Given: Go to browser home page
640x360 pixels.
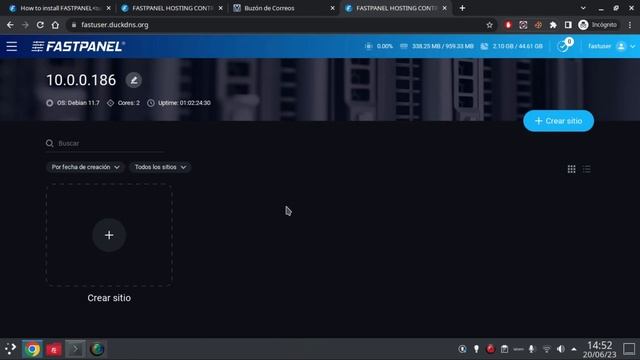Looking at the screenshot, I should click(x=55, y=25).
